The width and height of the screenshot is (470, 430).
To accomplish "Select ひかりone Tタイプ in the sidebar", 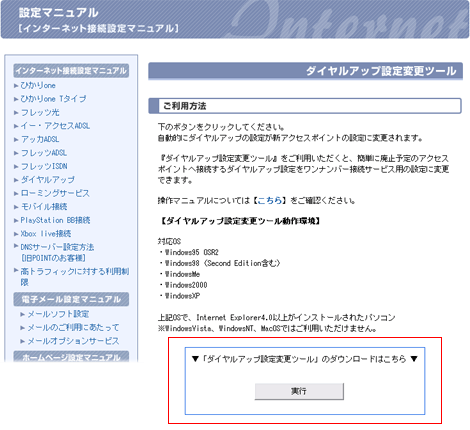I will pyautogui.click(x=53, y=99).
